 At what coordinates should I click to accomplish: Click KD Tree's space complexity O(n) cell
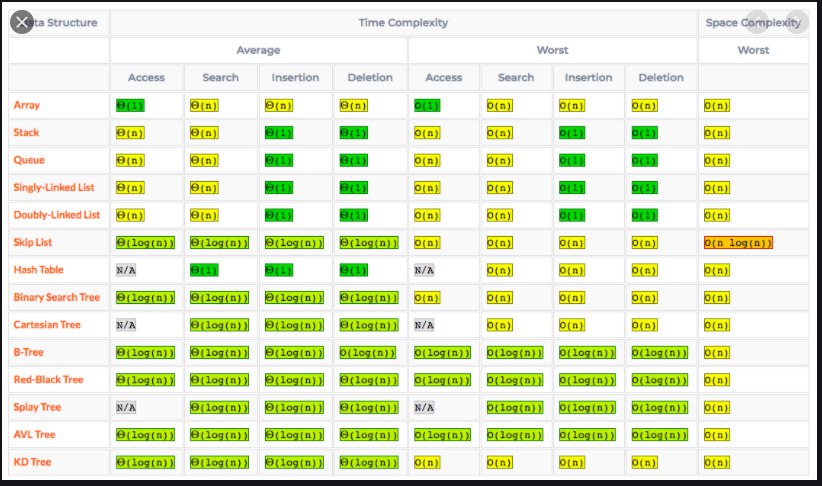(x=717, y=462)
